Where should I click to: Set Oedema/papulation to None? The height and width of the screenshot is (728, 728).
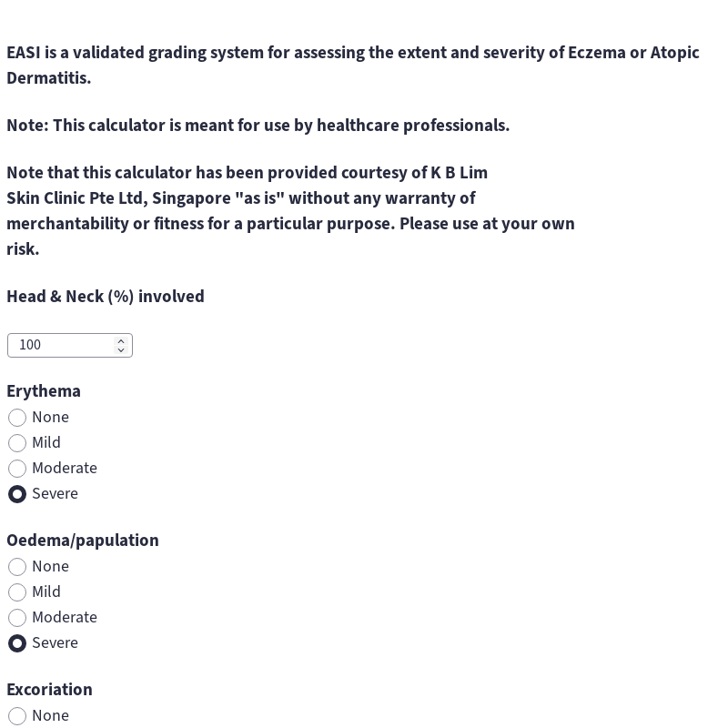(x=17, y=567)
